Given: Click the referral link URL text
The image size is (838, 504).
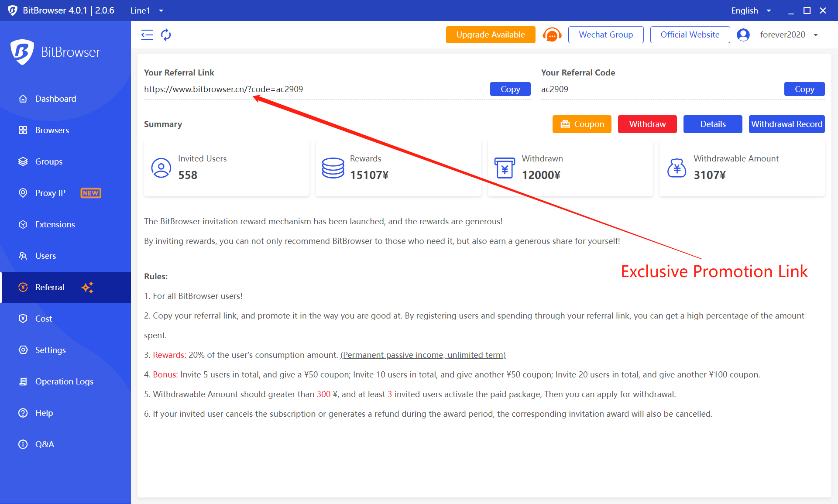Looking at the screenshot, I should pyautogui.click(x=223, y=89).
